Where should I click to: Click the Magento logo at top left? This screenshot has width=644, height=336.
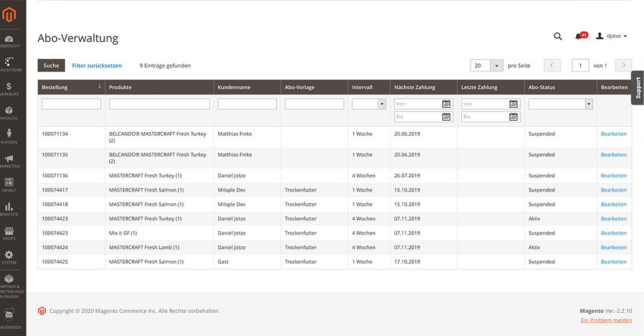click(10, 15)
